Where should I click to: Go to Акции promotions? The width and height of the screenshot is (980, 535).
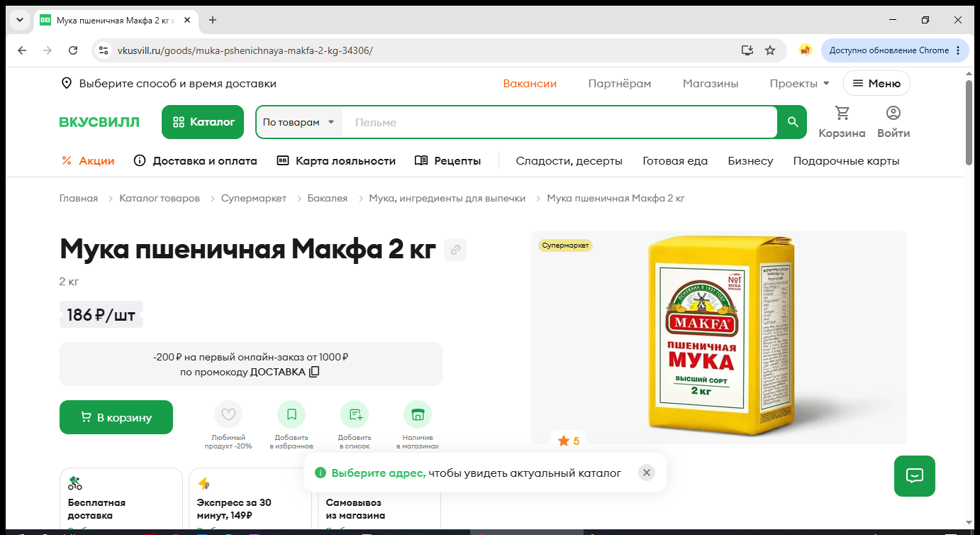[88, 161]
